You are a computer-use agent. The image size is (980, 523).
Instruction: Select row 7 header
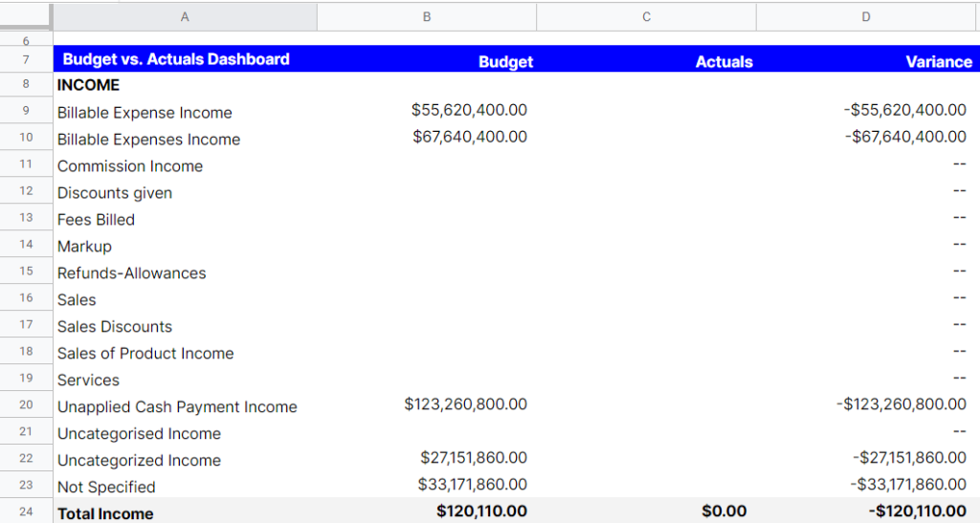click(x=26, y=60)
